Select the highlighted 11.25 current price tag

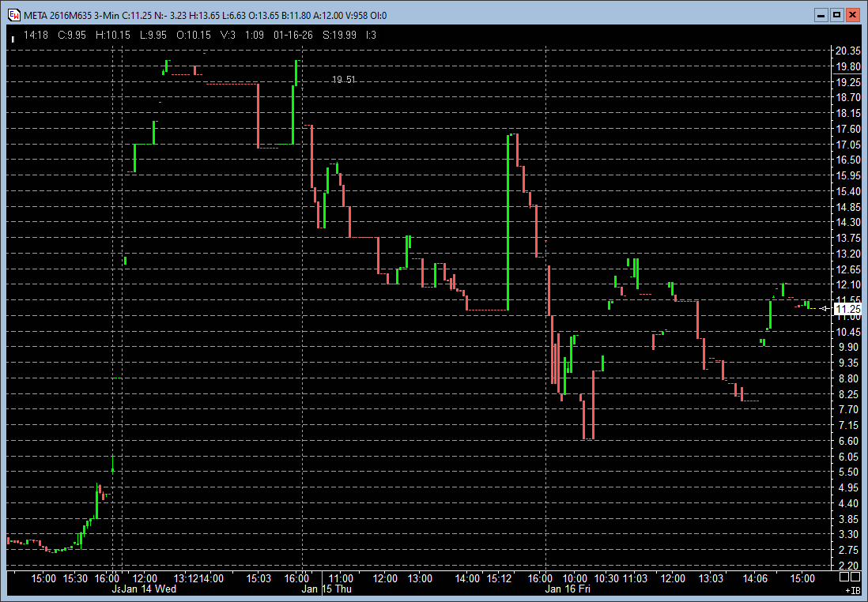click(847, 309)
